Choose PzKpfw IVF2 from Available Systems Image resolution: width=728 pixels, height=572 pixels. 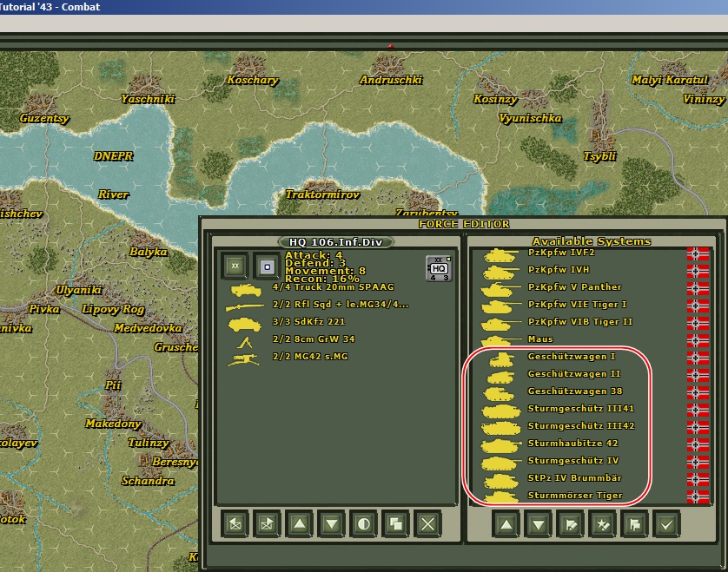point(561,253)
